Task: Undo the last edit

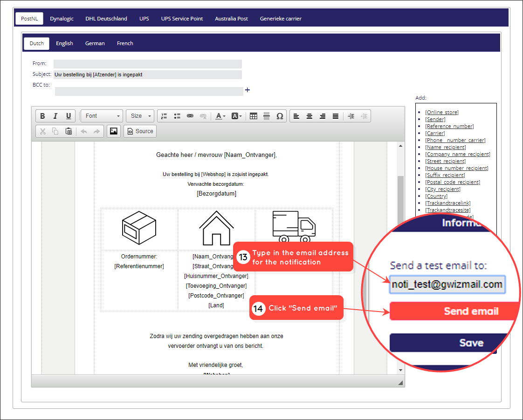Action: tap(84, 131)
